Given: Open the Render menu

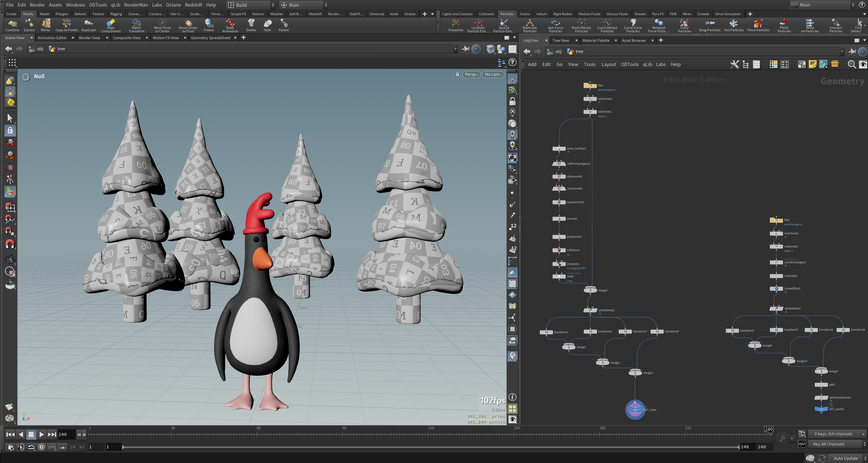Looking at the screenshot, I should click(x=37, y=5).
